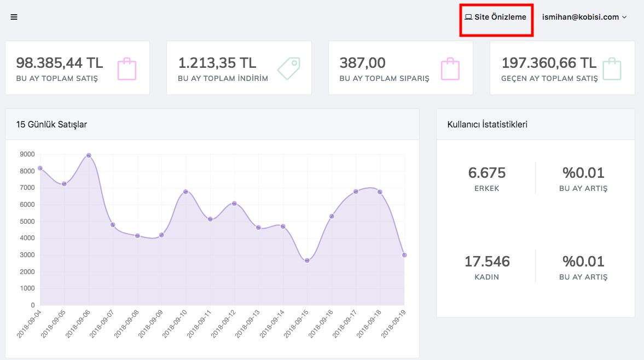Click the 98.385,44 TL sales total

click(60, 63)
